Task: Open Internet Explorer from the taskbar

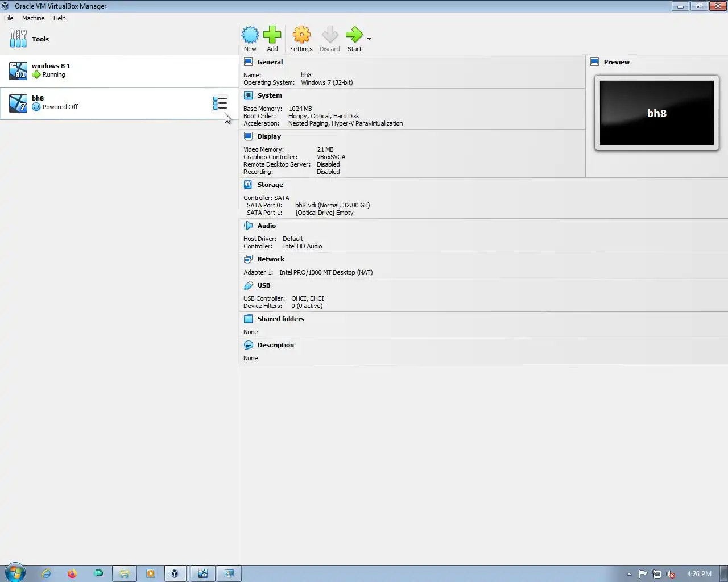Action: 46,573
